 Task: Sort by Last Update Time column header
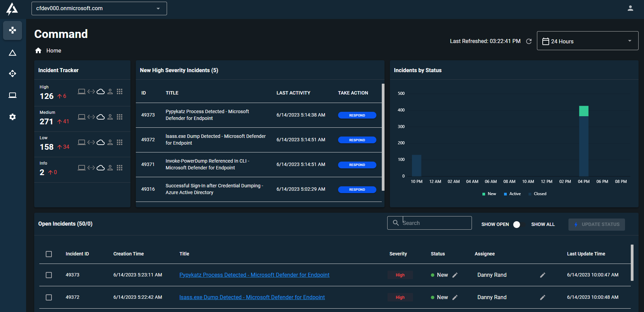pyautogui.click(x=586, y=254)
